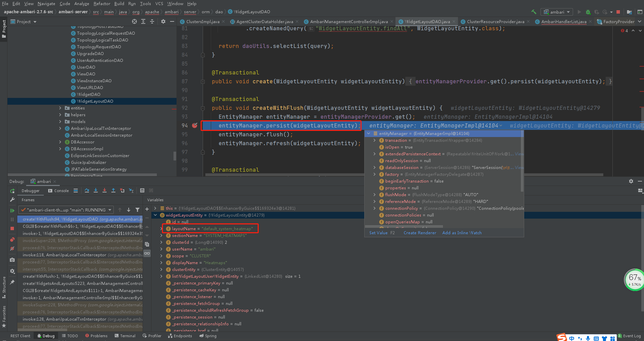The height and width of the screenshot is (341, 644).
Task: Open Project panel options gear
Action: [163, 21]
